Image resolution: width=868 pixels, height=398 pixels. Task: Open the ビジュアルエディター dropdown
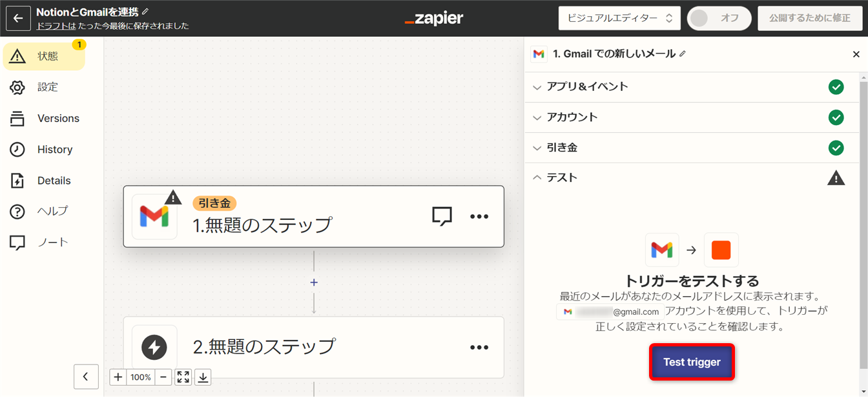619,18
